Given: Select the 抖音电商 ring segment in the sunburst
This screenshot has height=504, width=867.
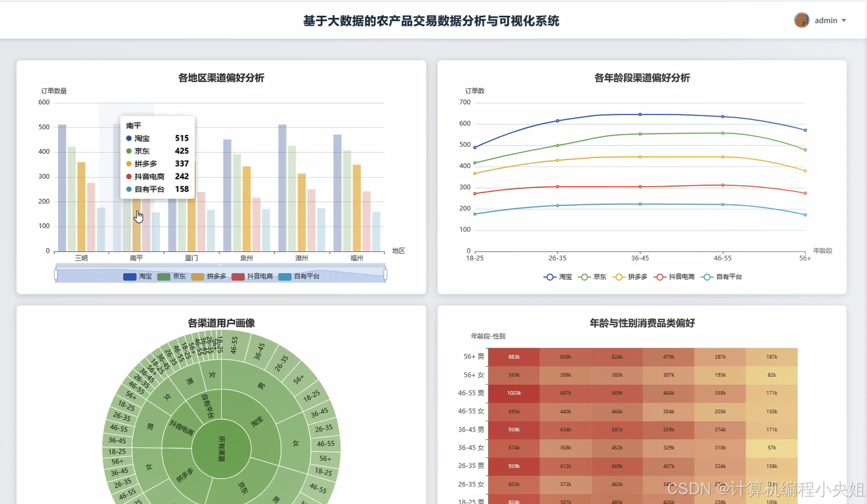Looking at the screenshot, I should [181, 427].
